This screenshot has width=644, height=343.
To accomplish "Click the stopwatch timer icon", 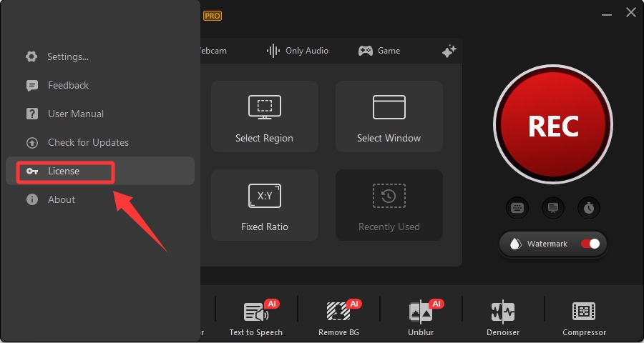I will (x=589, y=208).
